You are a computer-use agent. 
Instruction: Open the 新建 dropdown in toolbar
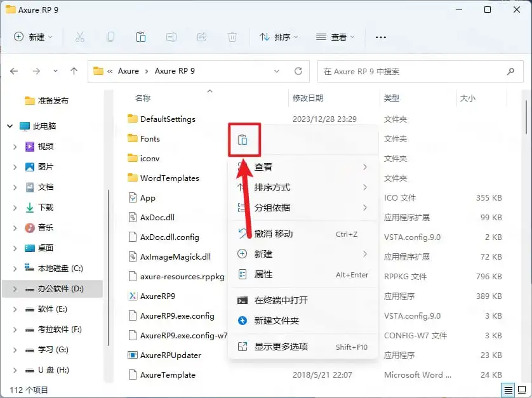[33, 37]
